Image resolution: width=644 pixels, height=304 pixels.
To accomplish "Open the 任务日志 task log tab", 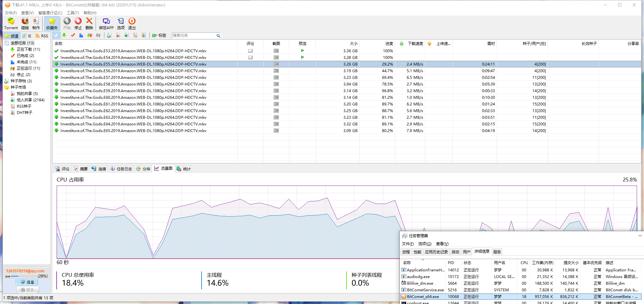I will (x=121, y=169).
